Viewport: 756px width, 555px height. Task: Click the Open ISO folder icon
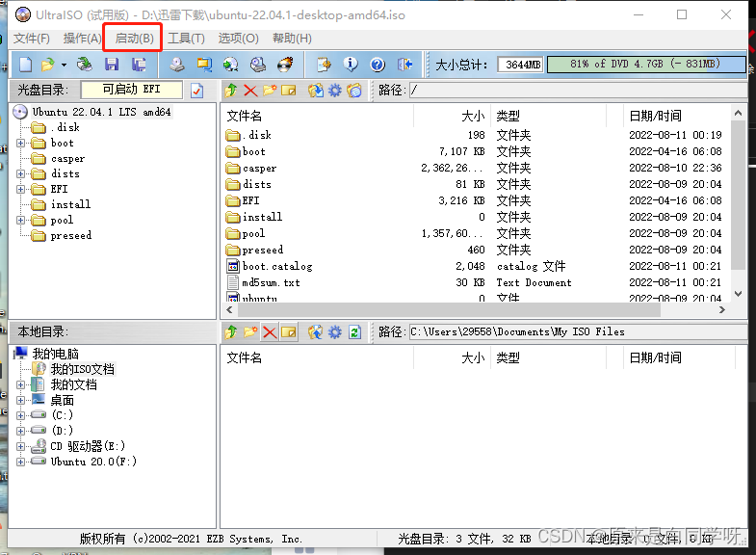pos(48,65)
